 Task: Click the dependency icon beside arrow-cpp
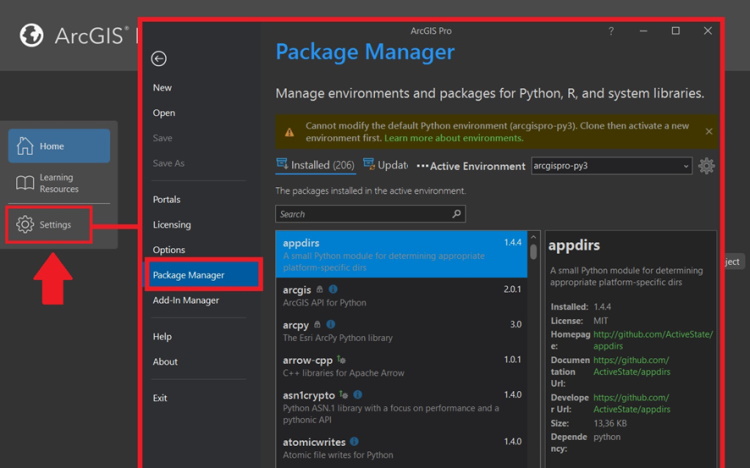coord(341,359)
